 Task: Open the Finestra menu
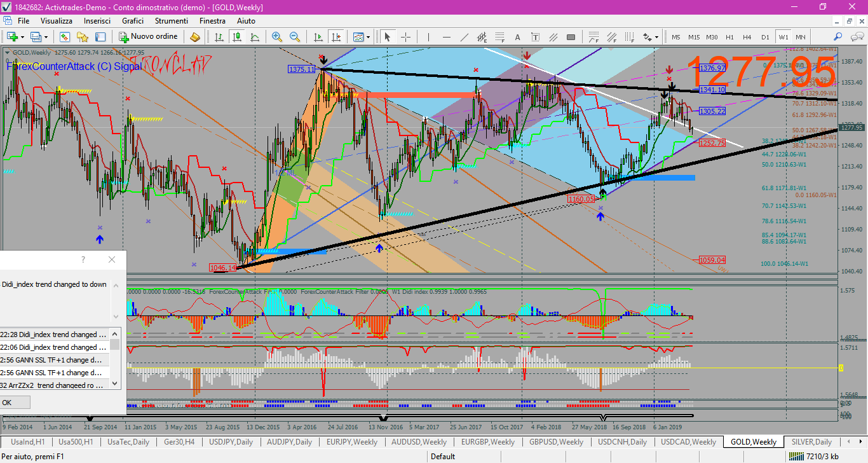pyautogui.click(x=212, y=21)
